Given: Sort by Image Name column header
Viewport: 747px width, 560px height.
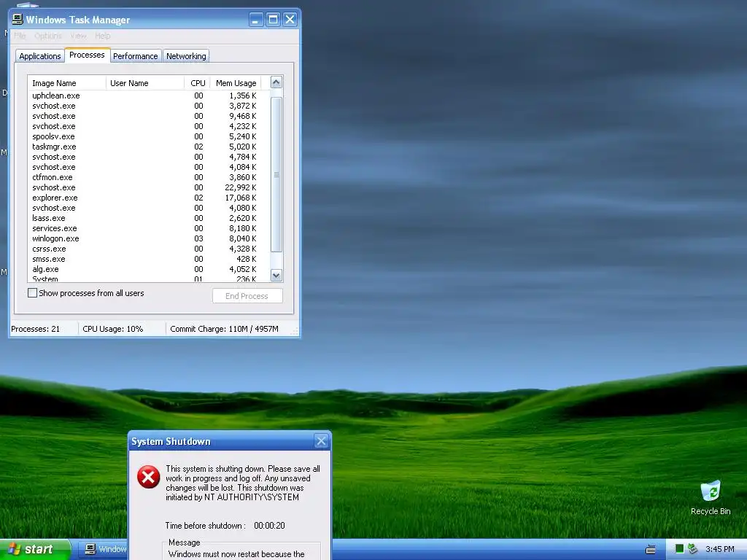Looking at the screenshot, I should 66,83.
